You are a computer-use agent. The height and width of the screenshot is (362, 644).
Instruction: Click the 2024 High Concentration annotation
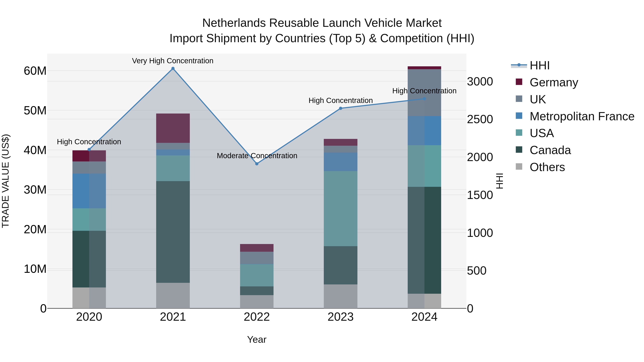(x=424, y=91)
